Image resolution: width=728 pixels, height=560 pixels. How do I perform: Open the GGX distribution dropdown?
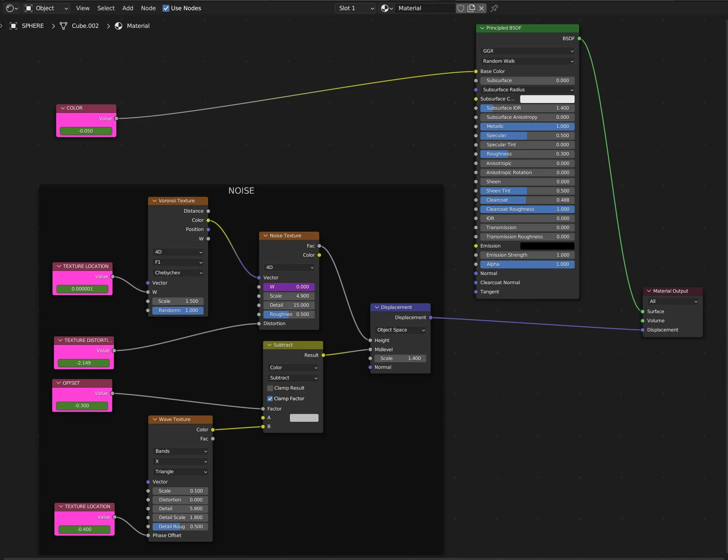point(526,50)
